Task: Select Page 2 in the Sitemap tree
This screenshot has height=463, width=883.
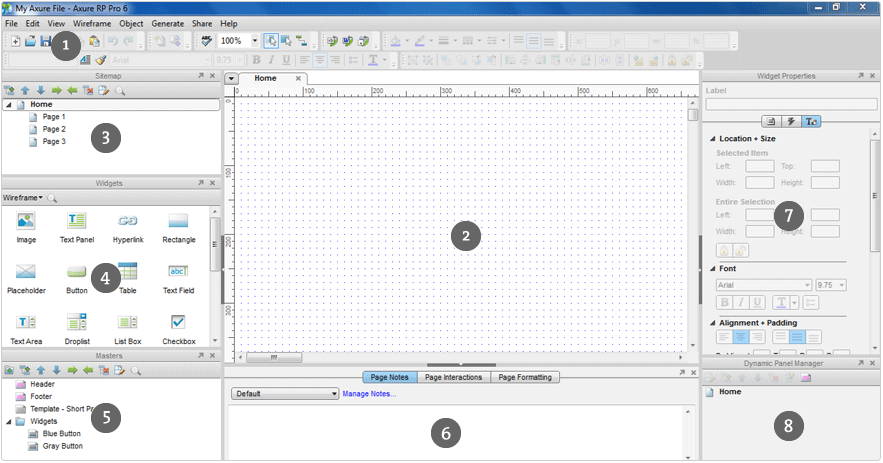Action: (x=54, y=129)
